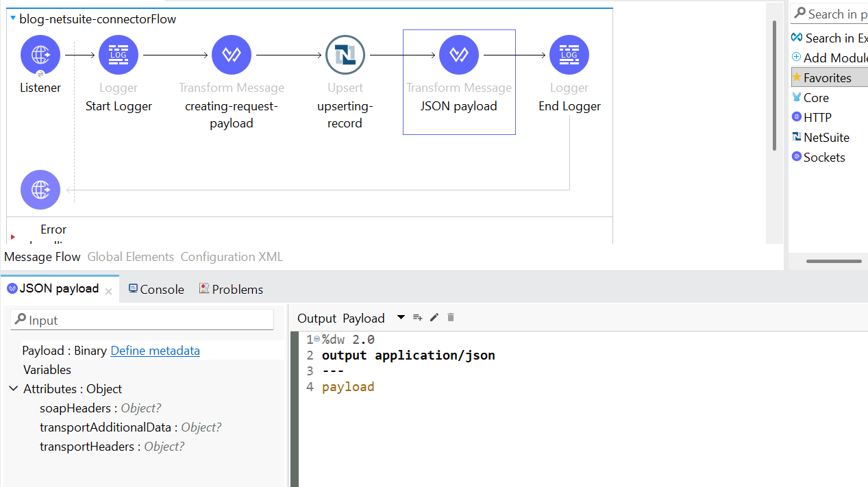Screen dimensions: 868x487
Task: Click the add new target icon
Action: tap(418, 317)
